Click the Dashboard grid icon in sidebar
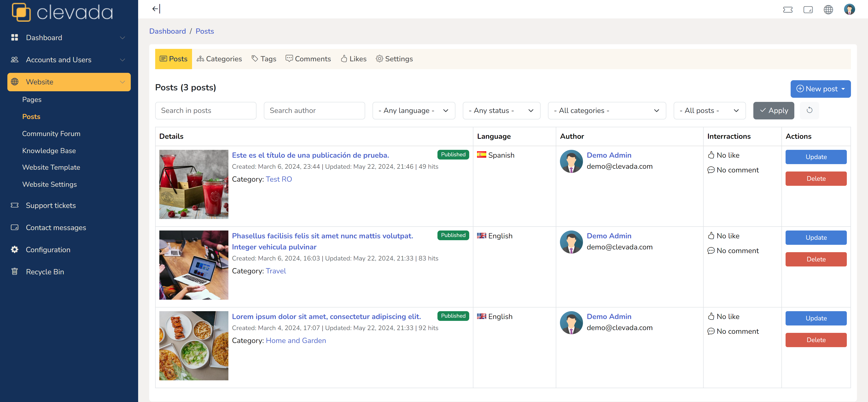Screen dimensions: 868x402 coord(15,37)
